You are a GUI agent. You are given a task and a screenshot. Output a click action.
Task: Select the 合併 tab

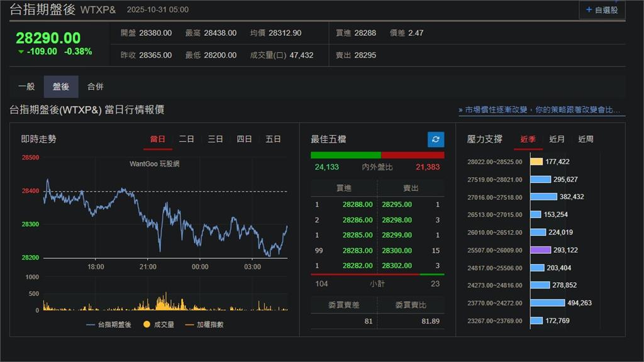click(96, 87)
